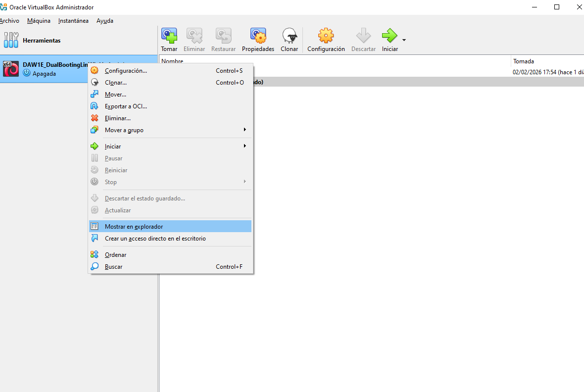Image resolution: width=584 pixels, height=392 pixels.
Task: Click Descartar el estado guardado... entry
Action: (x=170, y=198)
